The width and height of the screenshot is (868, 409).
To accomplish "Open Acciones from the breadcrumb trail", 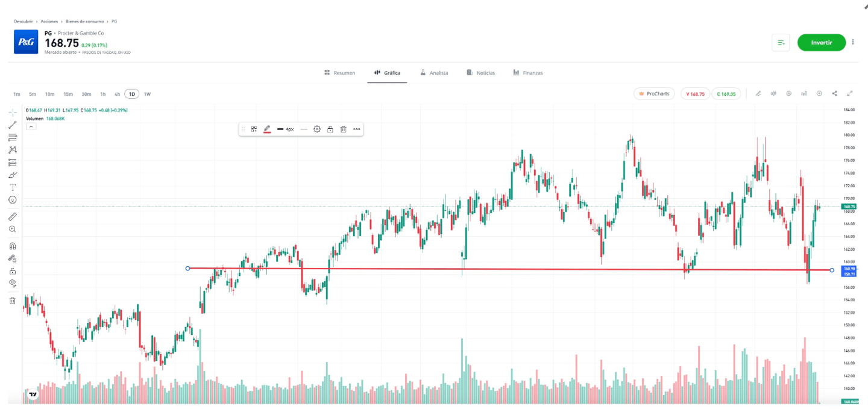I will click(x=49, y=21).
